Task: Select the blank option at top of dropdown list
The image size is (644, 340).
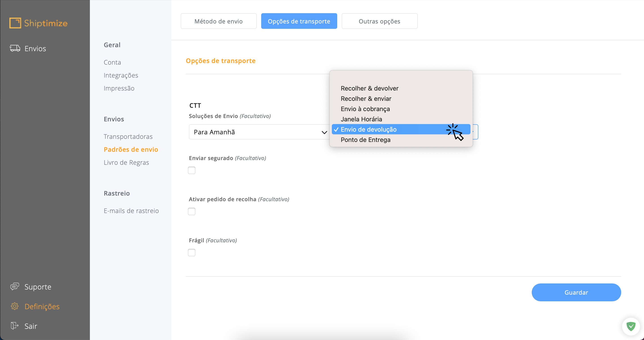Action: 401,78
